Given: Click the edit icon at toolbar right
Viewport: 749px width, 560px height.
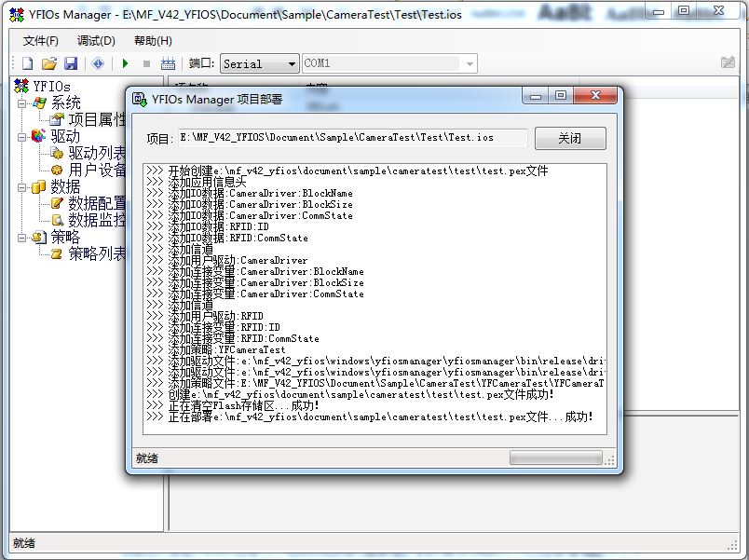Looking at the screenshot, I should (728, 63).
